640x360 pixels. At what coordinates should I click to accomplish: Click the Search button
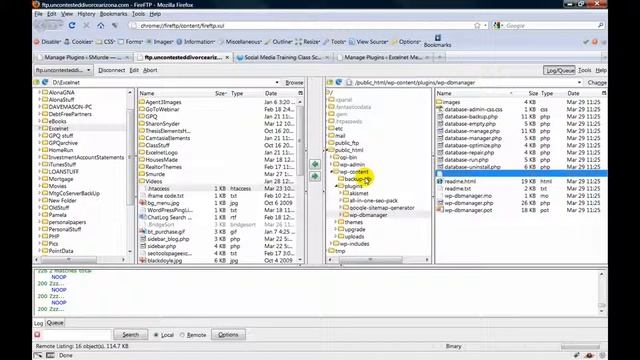131,335
